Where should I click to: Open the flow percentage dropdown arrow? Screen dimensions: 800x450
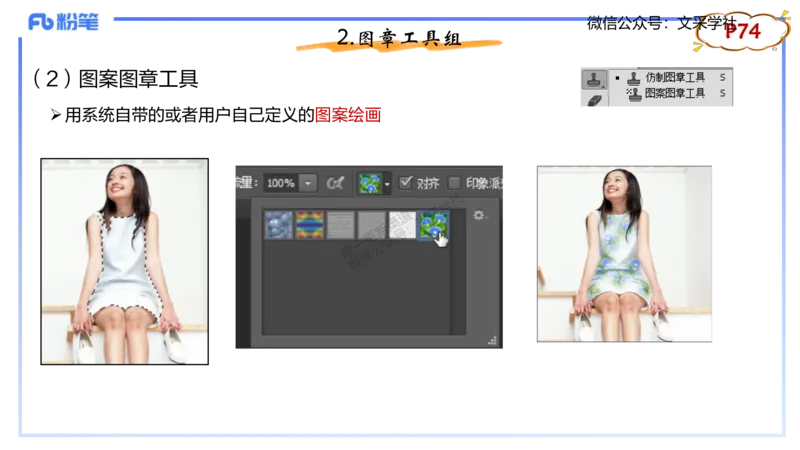(308, 183)
